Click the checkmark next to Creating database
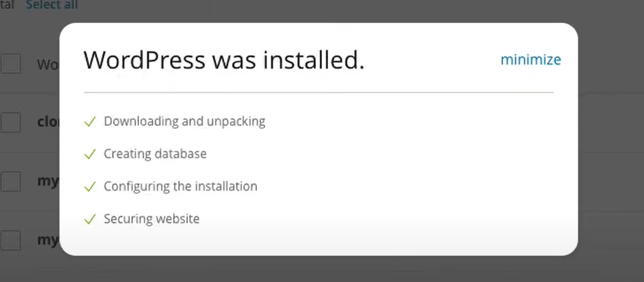 (x=89, y=155)
